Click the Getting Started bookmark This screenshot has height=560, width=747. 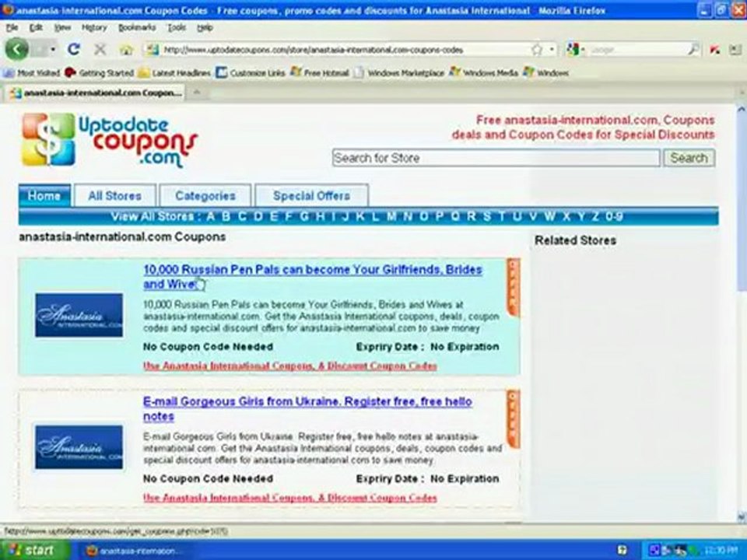pyautogui.click(x=99, y=73)
